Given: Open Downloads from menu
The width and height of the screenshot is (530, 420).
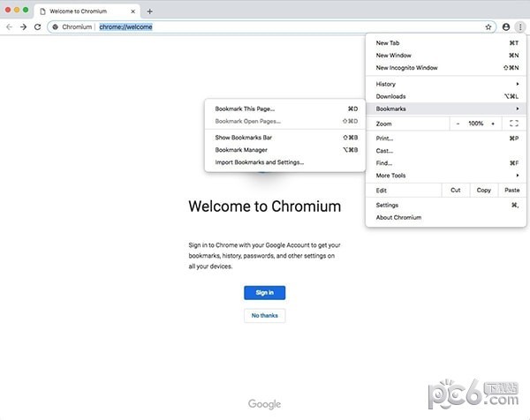Looking at the screenshot, I should point(446,96).
